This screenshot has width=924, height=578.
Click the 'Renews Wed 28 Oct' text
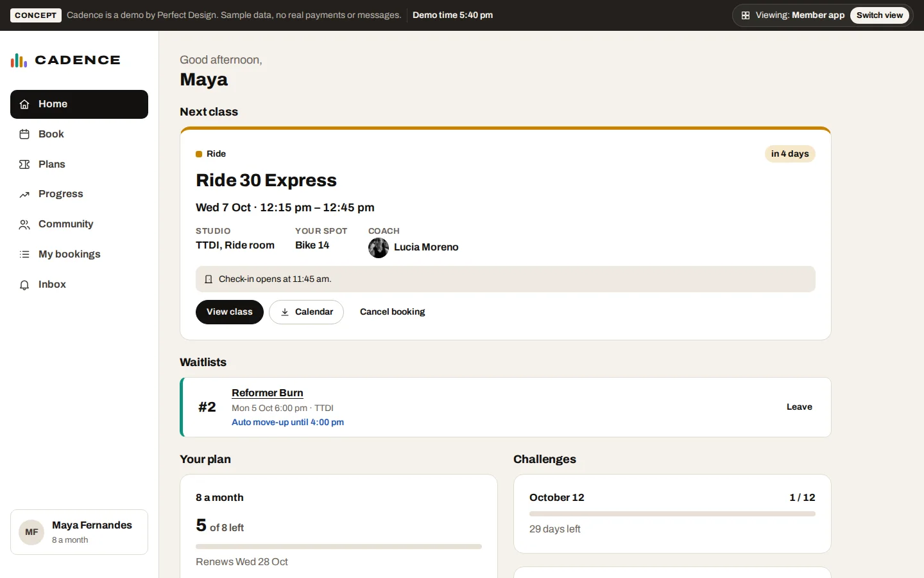point(242,562)
